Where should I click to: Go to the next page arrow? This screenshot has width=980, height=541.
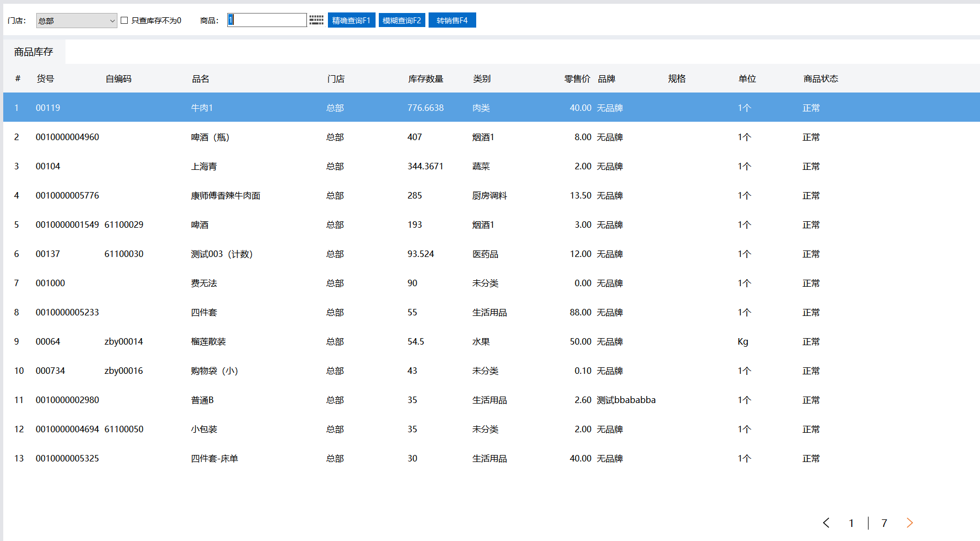tap(910, 523)
